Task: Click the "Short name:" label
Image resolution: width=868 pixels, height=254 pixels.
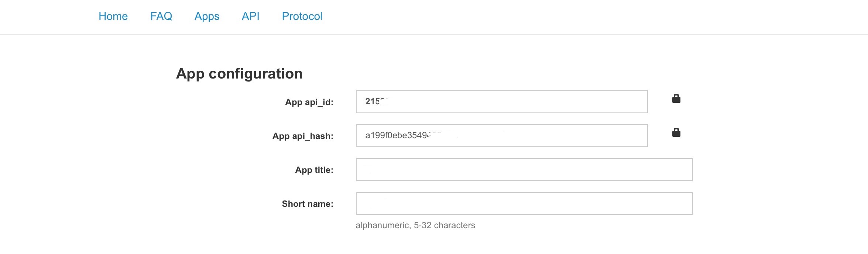Action: pyautogui.click(x=307, y=204)
